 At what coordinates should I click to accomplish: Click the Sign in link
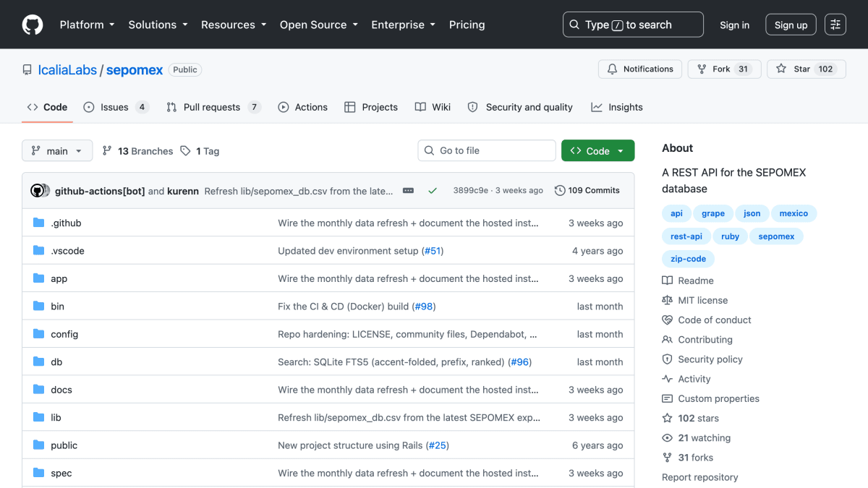click(735, 25)
